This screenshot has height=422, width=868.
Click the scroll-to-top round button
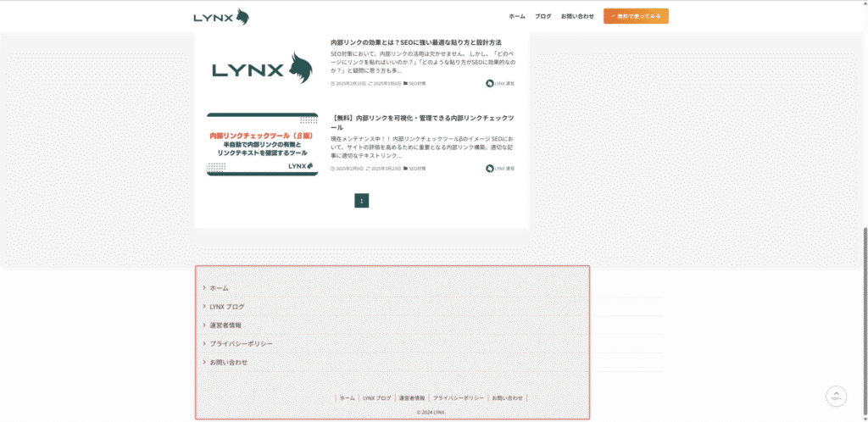pos(836,397)
